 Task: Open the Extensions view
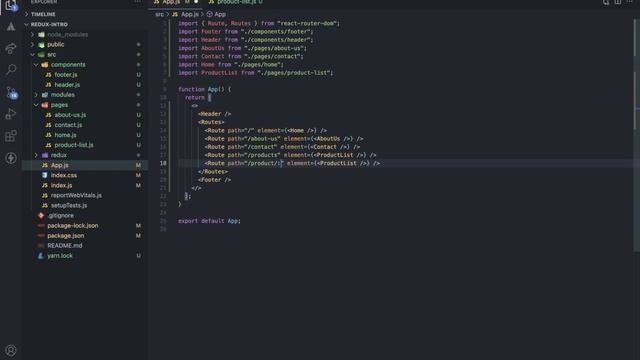tap(11, 136)
